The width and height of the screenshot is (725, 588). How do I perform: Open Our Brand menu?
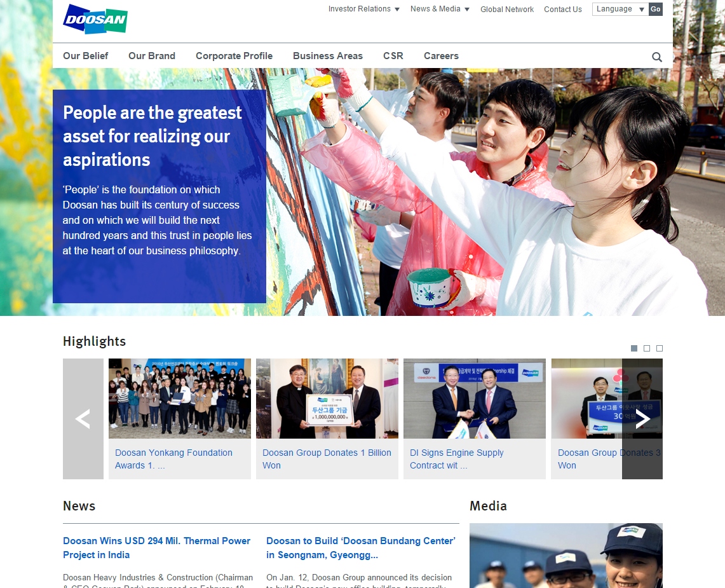(x=152, y=56)
